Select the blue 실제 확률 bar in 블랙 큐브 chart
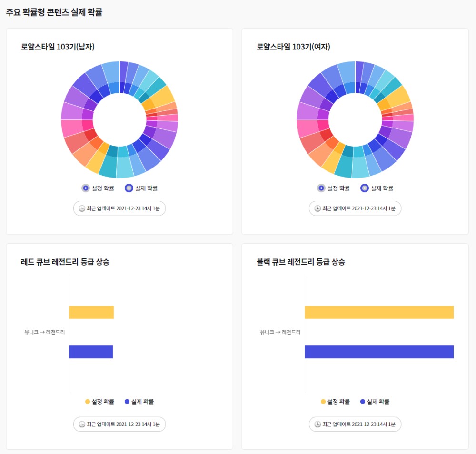Screen dimensions: 476x454 [379, 352]
